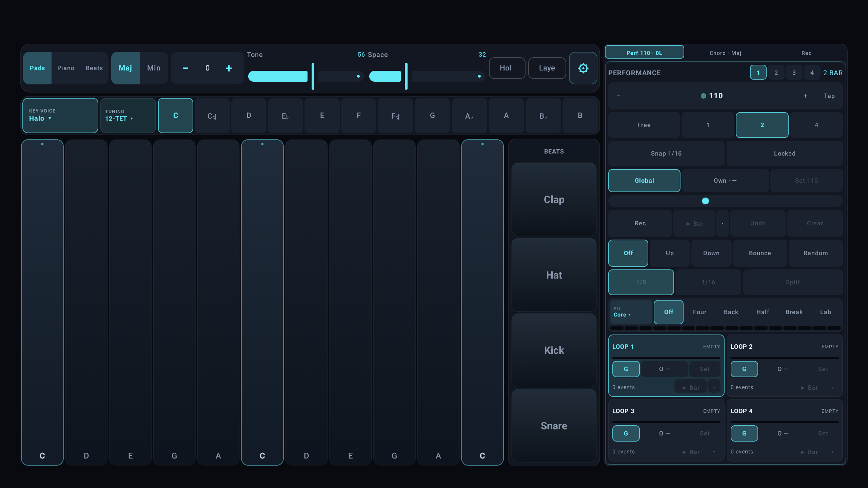Select the Bb root key
The width and height of the screenshot is (868, 488).
(543, 116)
